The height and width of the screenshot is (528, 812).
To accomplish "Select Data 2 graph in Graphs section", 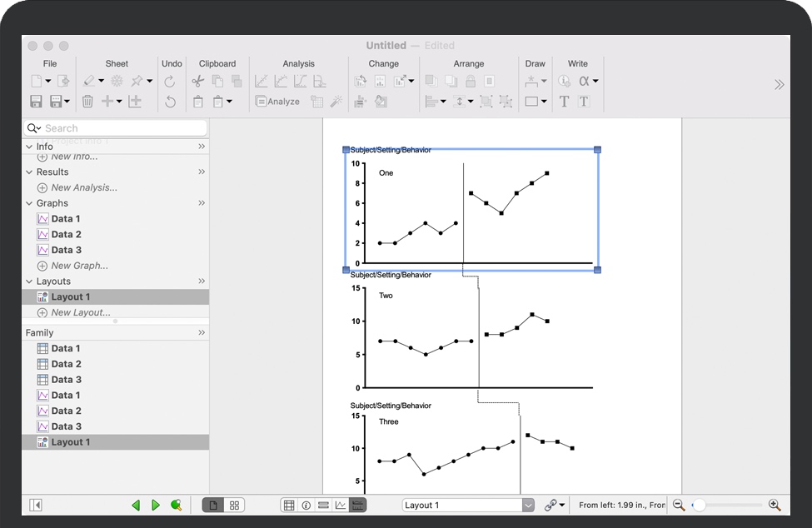I will click(66, 234).
